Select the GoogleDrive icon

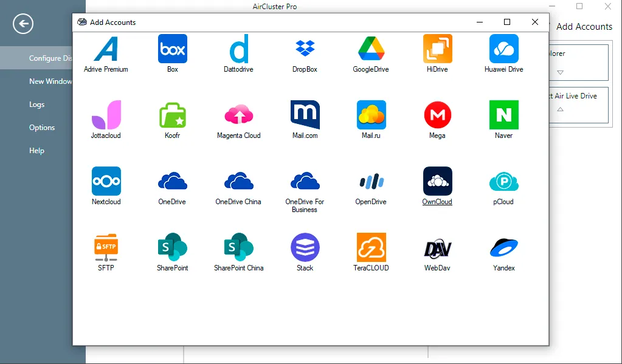pos(371,49)
